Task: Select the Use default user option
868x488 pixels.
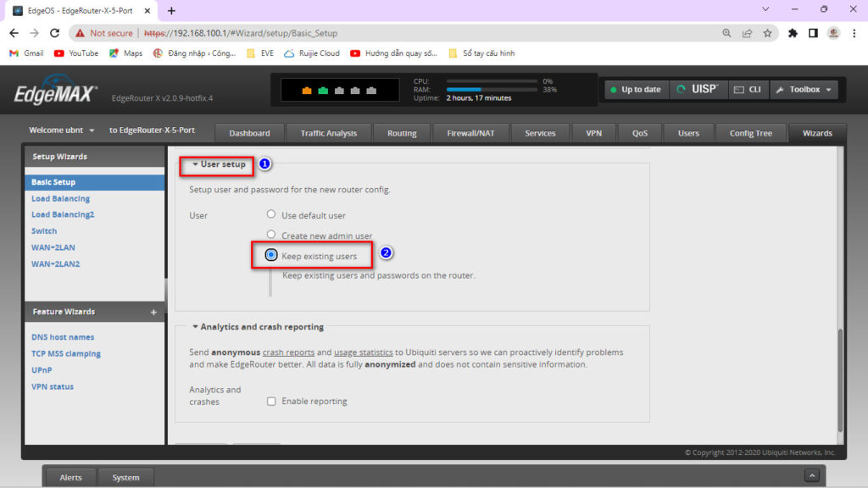Action: [271, 215]
